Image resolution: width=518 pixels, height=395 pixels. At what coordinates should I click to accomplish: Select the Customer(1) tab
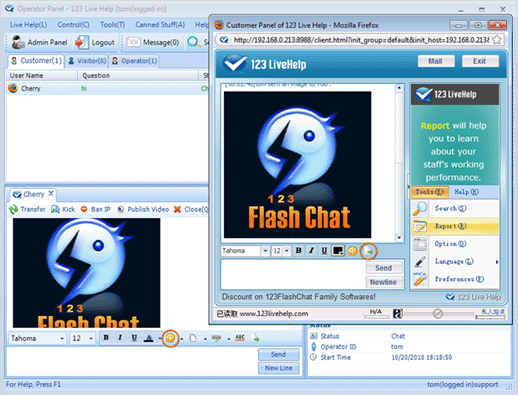pyautogui.click(x=36, y=61)
